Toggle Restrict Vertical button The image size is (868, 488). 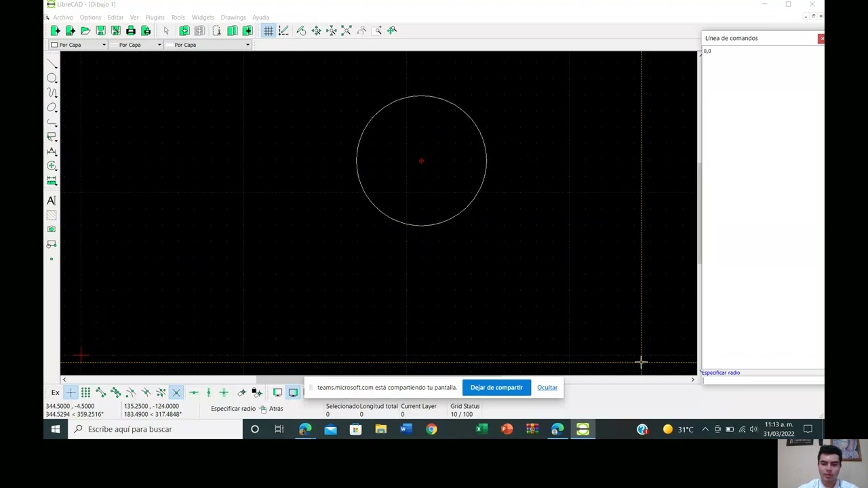coord(209,392)
